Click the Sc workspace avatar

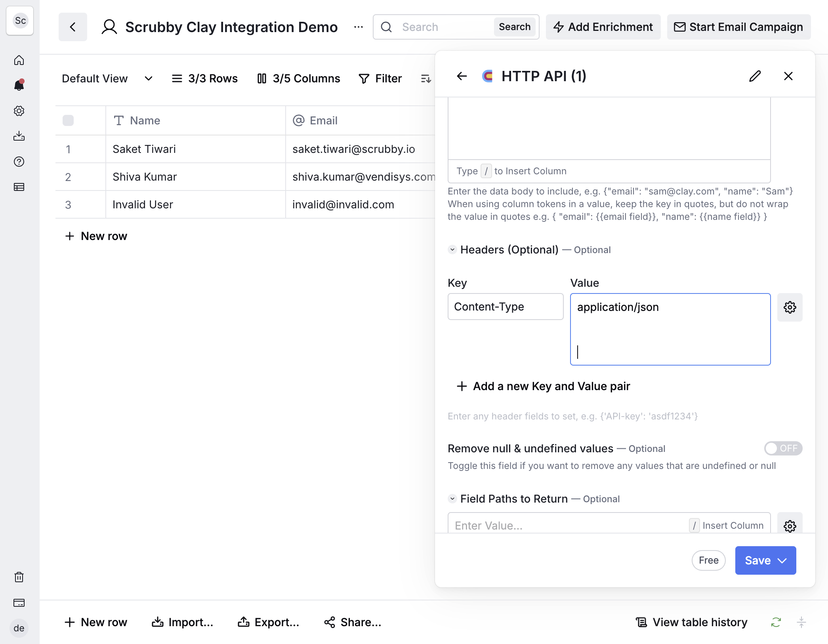[20, 21]
